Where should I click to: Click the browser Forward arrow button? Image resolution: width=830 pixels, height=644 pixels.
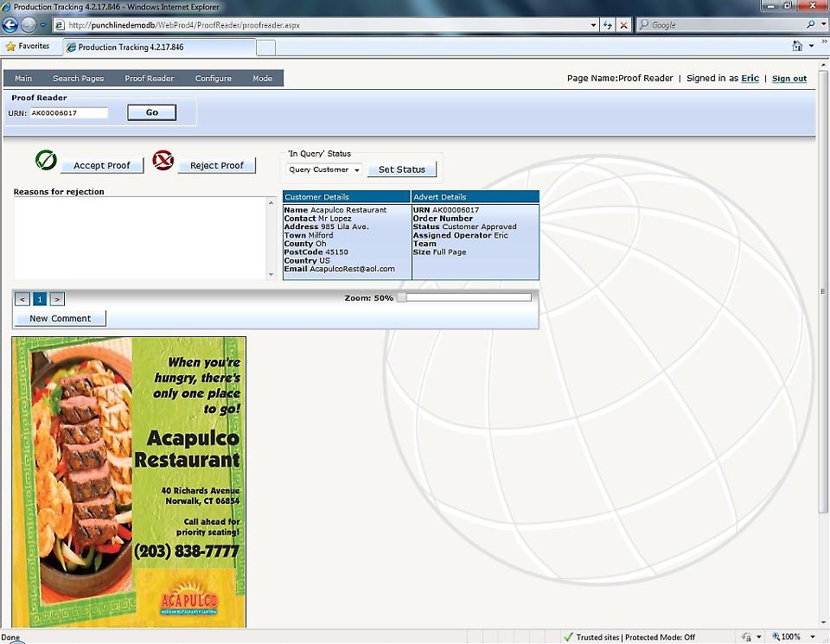click(29, 25)
